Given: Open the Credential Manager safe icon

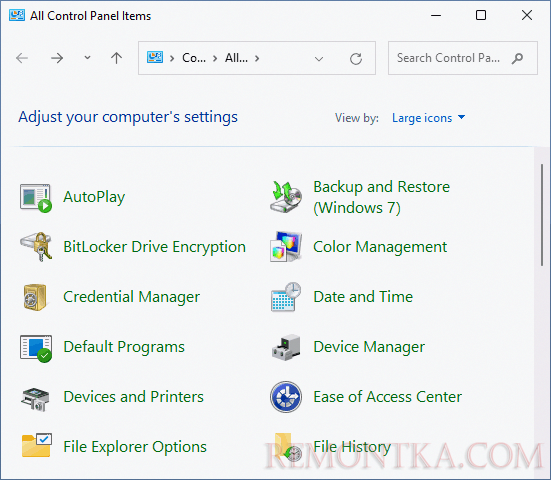Looking at the screenshot, I should tap(35, 297).
